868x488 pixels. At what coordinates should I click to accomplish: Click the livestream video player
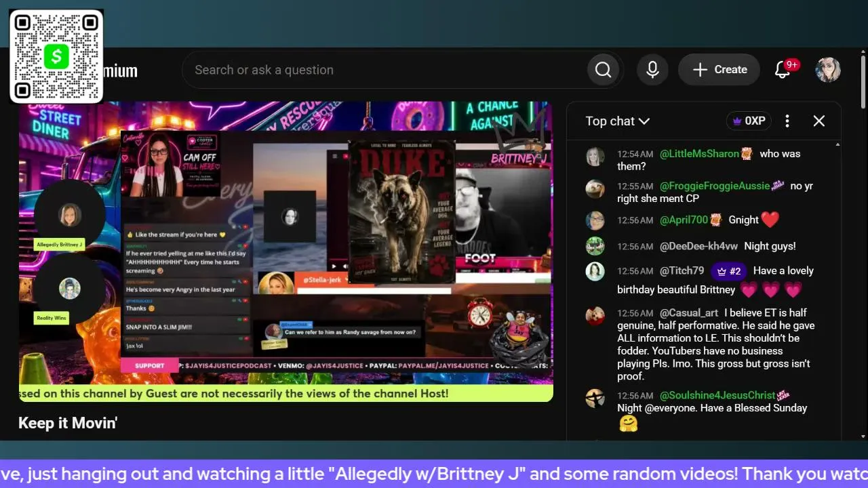click(x=286, y=251)
